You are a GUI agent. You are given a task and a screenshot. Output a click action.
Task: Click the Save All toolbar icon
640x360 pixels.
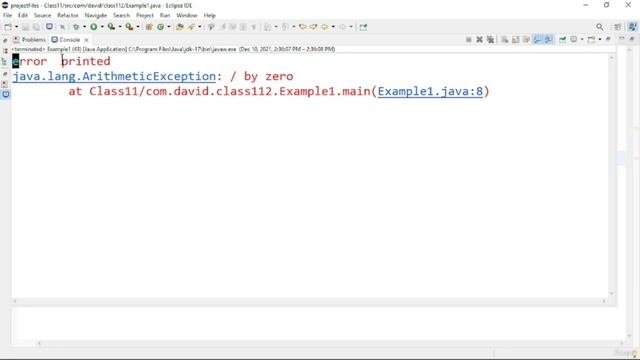point(36,27)
